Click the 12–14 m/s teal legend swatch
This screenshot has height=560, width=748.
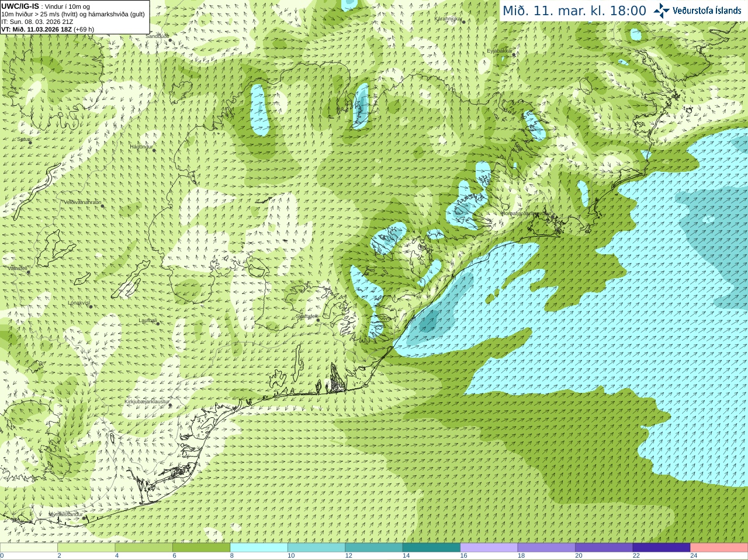click(x=374, y=548)
